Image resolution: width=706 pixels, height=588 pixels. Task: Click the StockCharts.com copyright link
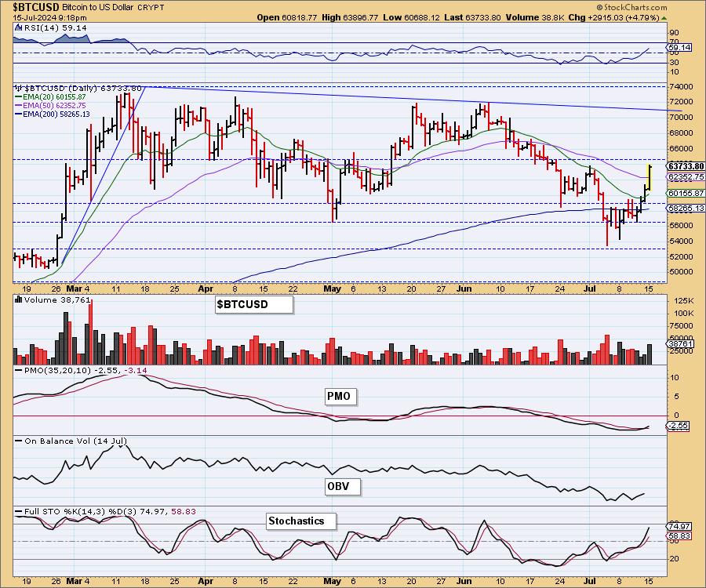coord(631,7)
